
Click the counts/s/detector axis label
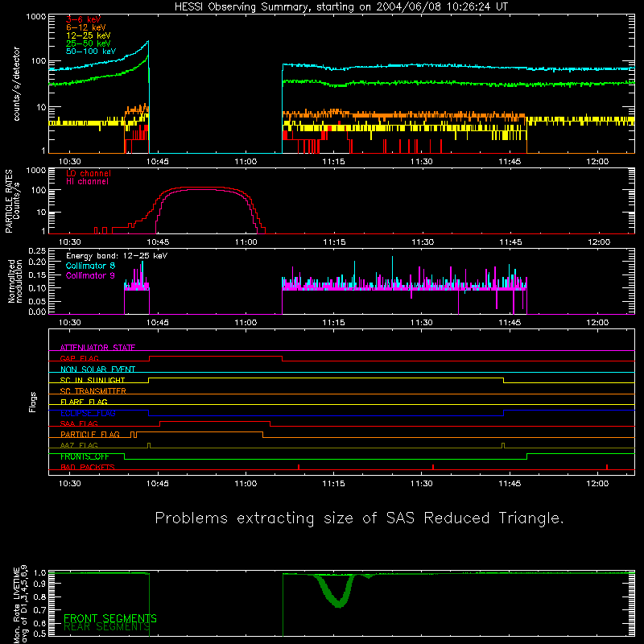coord(16,84)
